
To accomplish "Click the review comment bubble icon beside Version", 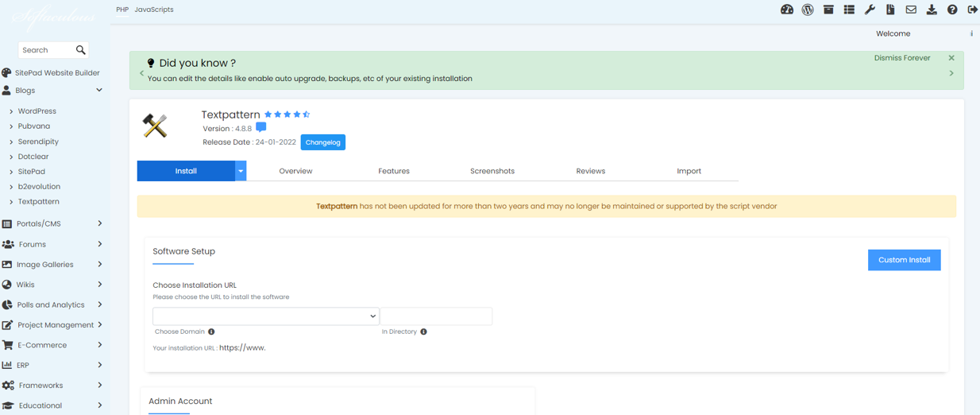I will point(260,127).
